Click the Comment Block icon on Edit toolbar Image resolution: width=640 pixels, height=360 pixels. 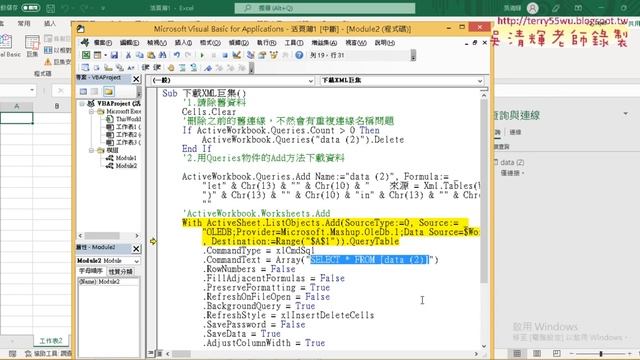pyautogui.click(x=182, y=68)
